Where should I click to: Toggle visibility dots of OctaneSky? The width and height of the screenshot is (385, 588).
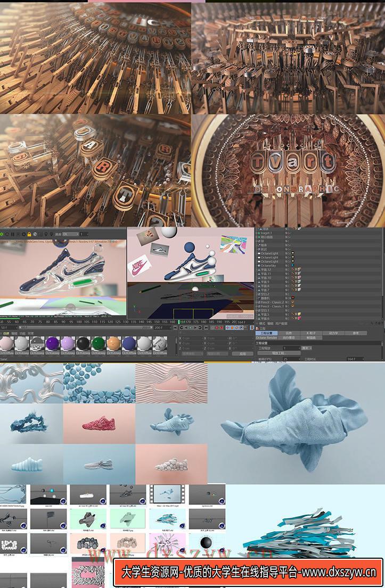[x=288, y=266]
